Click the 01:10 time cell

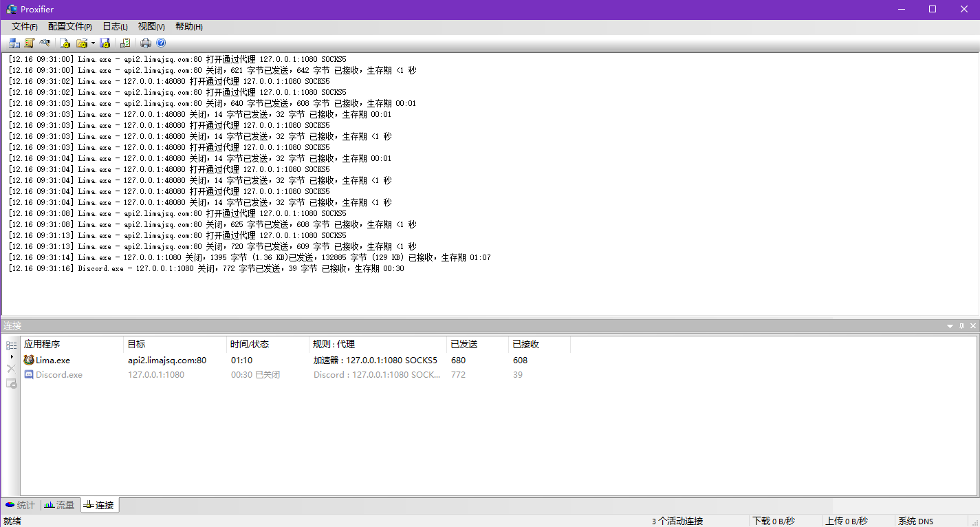(x=242, y=360)
